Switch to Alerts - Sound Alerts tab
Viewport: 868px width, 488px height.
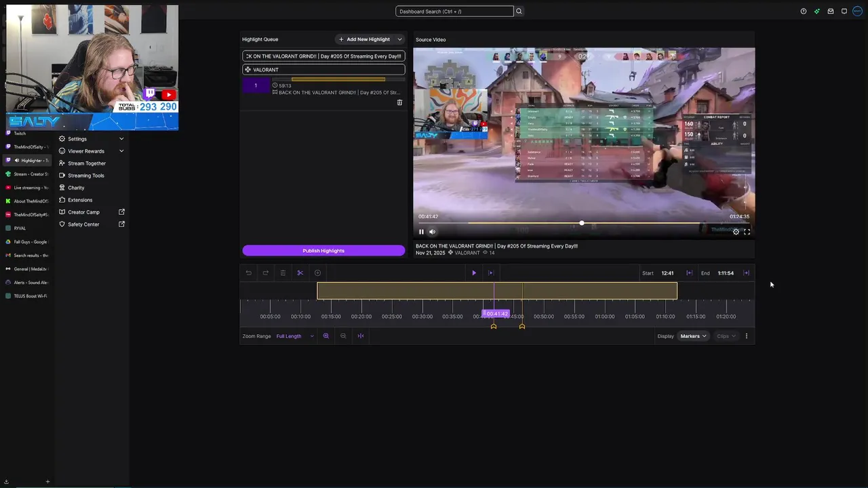26,283
